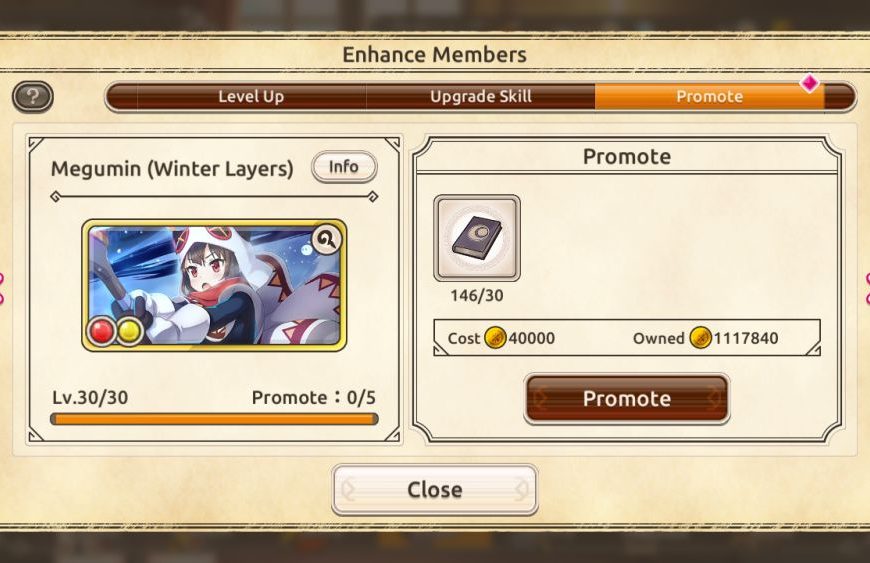This screenshot has width=870, height=563.
Task: Close the Enhance Members dialog
Action: 434,490
